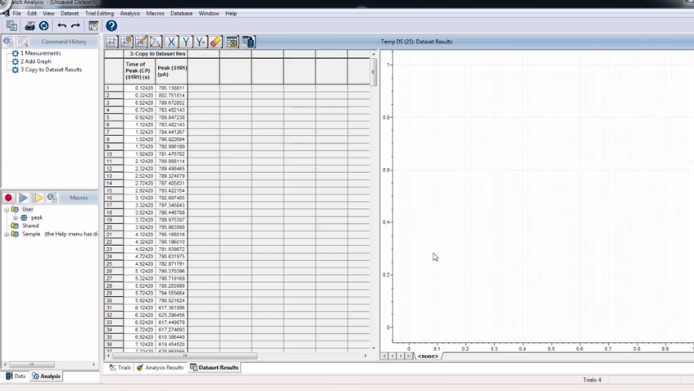Click the second graph icon with yellow marker
The width and height of the screenshot is (694, 391).
point(126,42)
